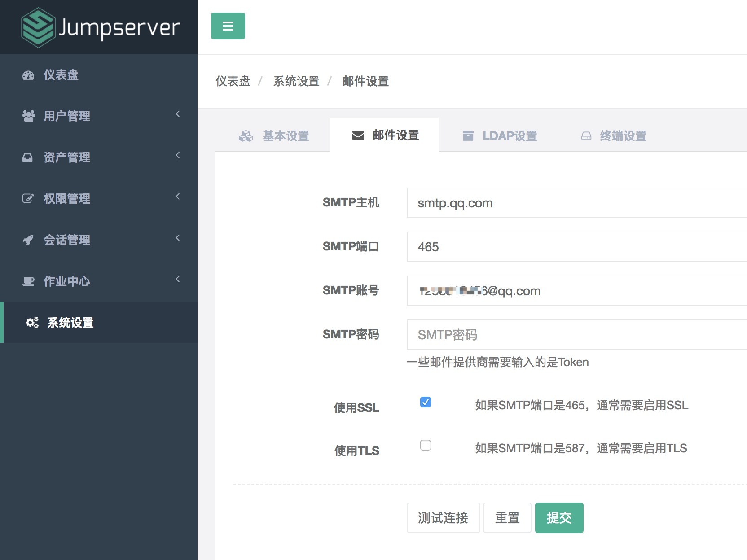Click the asset management inbox icon
The image size is (747, 560).
28,157
